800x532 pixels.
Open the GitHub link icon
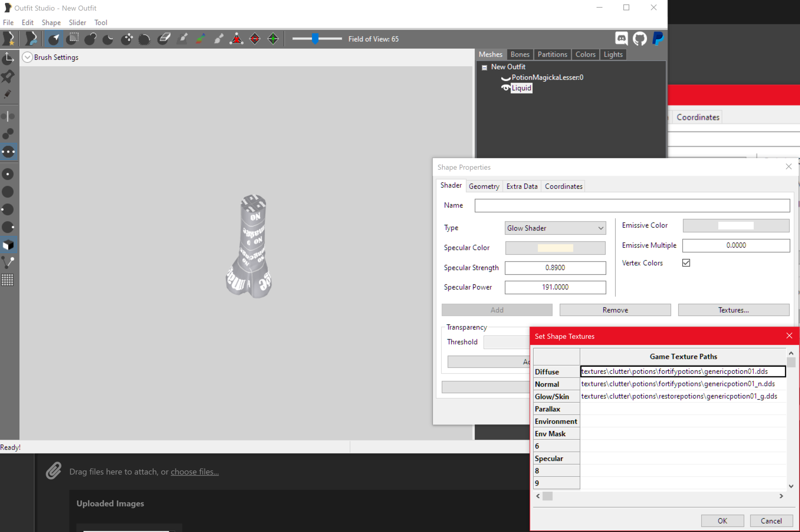click(640, 39)
